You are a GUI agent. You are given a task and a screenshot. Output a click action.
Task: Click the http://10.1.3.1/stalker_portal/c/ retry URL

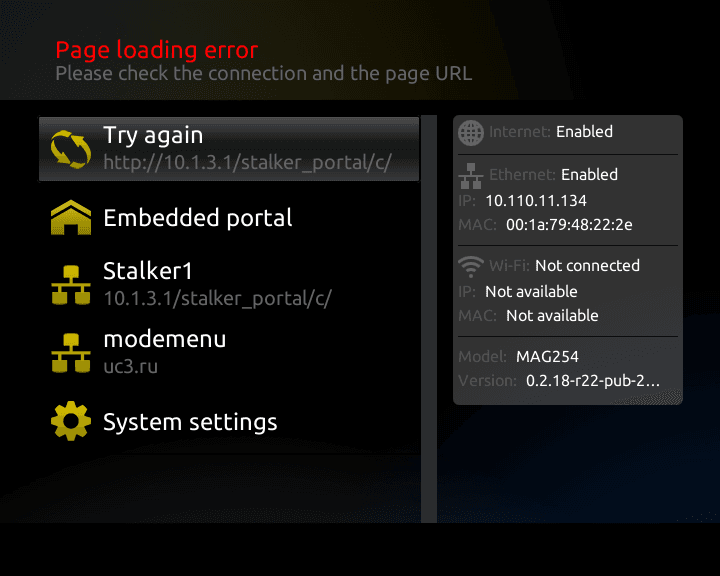[247, 161]
